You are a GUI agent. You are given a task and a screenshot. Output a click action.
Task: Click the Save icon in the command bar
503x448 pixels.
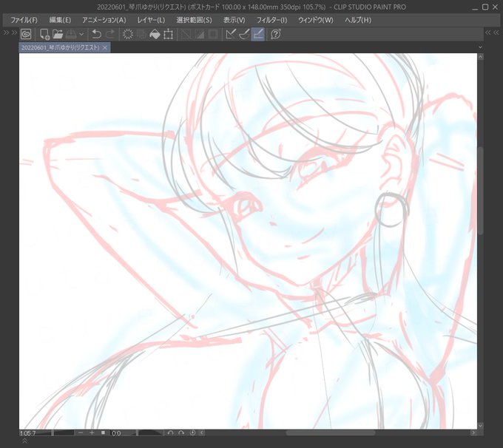(x=71, y=34)
